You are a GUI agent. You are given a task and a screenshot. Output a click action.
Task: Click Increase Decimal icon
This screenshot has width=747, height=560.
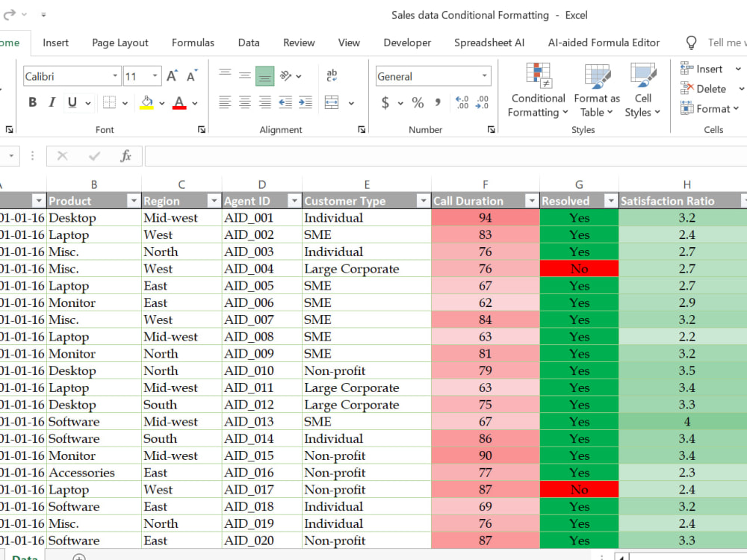click(462, 102)
